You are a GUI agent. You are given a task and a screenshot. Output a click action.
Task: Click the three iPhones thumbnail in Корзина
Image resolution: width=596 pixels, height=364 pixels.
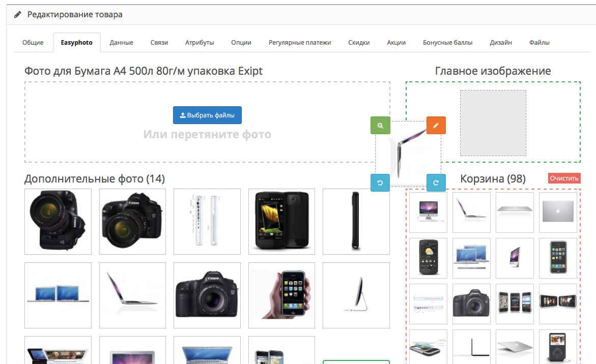point(515,304)
